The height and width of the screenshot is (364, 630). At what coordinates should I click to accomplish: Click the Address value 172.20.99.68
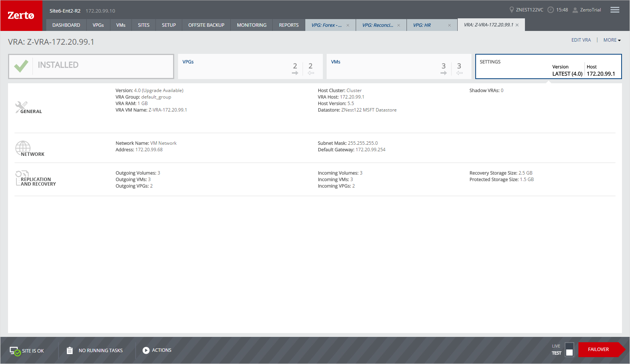click(149, 150)
